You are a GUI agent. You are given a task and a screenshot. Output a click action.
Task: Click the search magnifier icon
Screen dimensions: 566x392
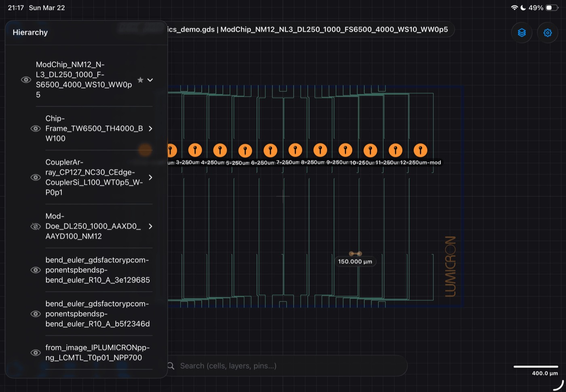point(171,366)
